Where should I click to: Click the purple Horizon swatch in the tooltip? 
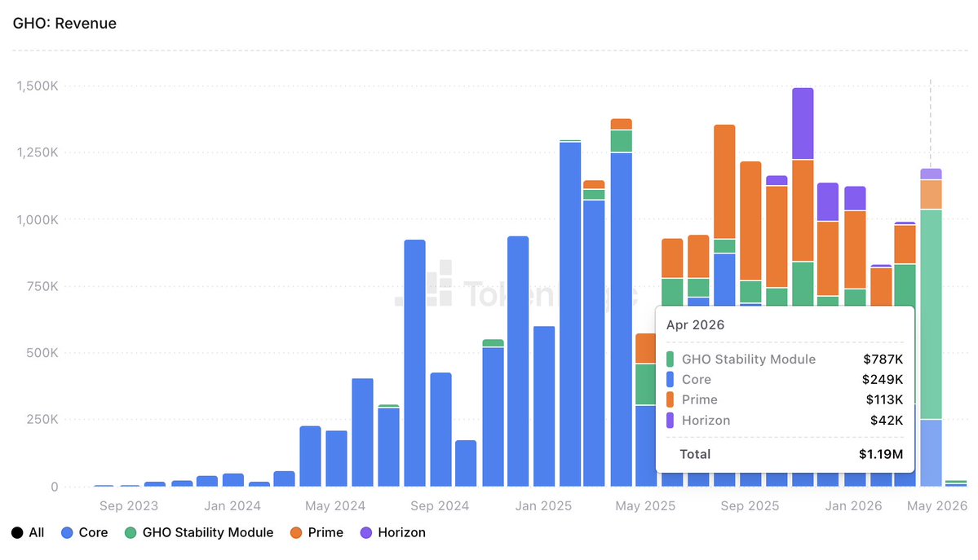(670, 421)
